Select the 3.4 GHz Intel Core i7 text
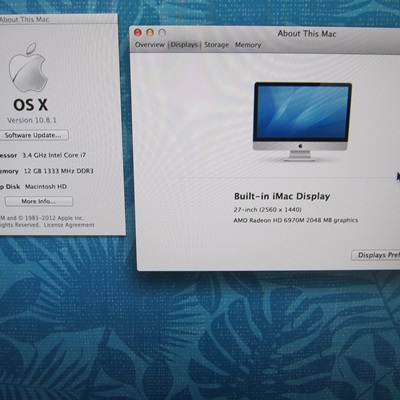 click(x=54, y=155)
